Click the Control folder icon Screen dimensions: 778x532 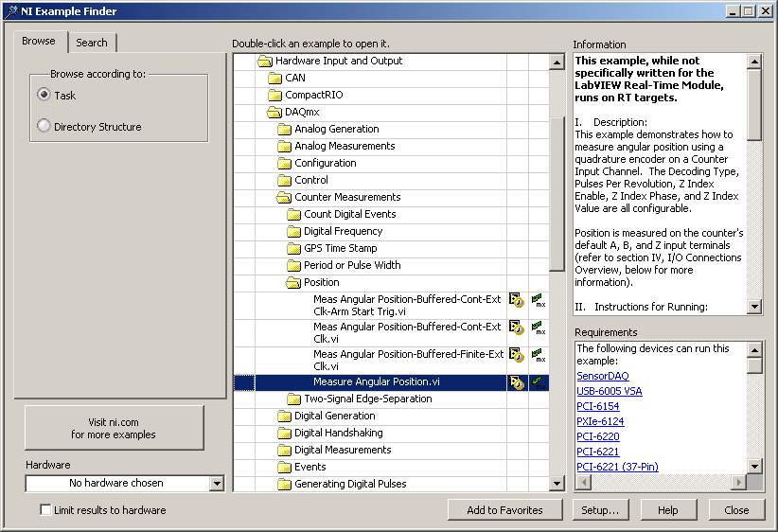284,180
